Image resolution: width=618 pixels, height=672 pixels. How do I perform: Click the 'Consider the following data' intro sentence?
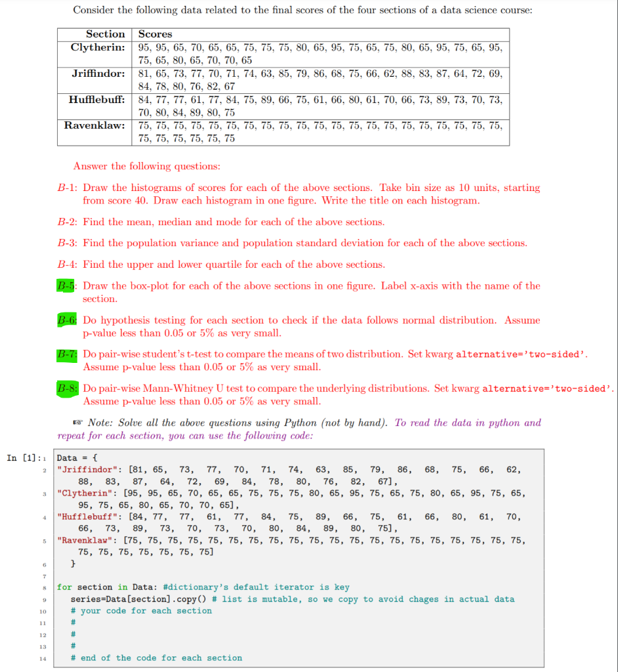pyautogui.click(x=302, y=10)
